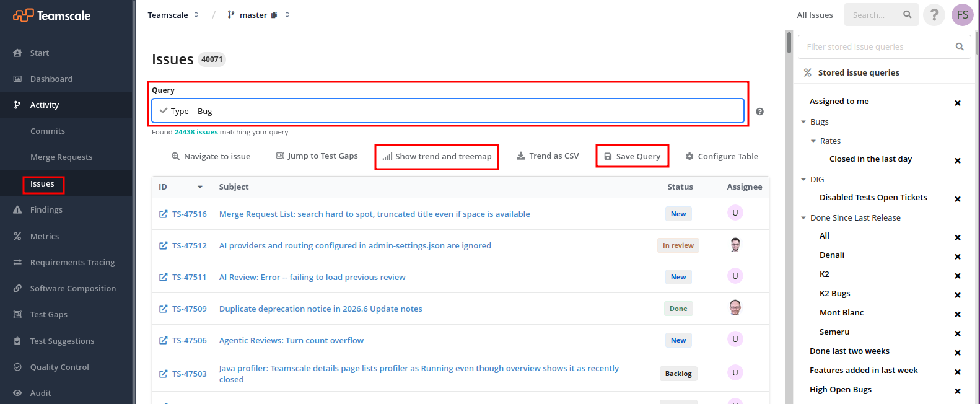Open issue 'AI providers and routing configured'
Viewport: 980px width, 404px height.
click(355, 245)
